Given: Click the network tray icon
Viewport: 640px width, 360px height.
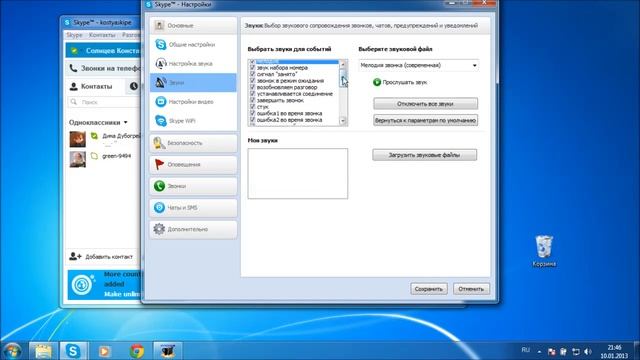Looking at the screenshot, I should click(x=576, y=351).
